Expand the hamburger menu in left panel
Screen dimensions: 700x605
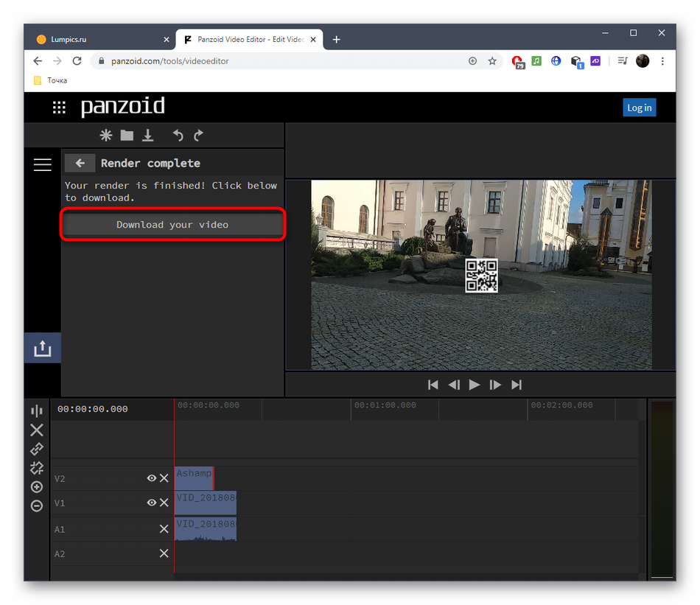(x=43, y=164)
